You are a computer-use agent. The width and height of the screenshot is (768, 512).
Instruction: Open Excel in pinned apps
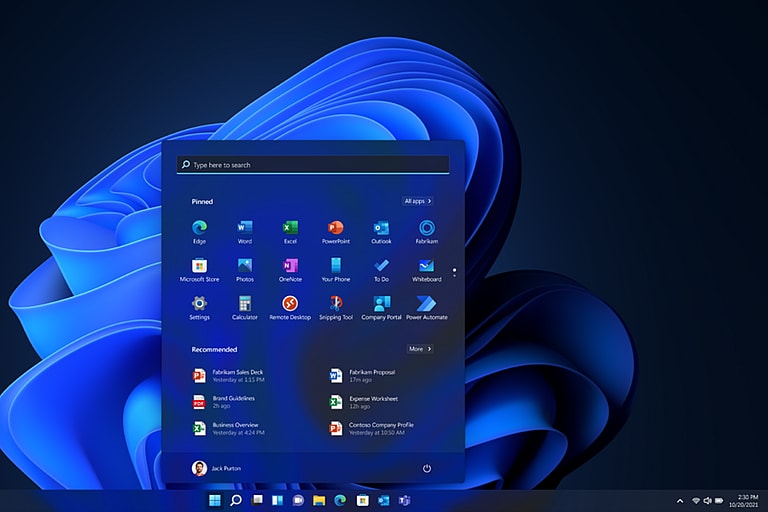[x=290, y=229]
